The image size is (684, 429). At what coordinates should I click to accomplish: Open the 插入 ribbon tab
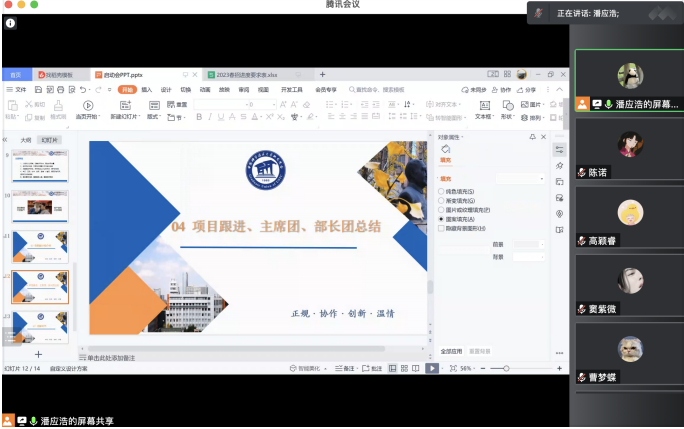[x=146, y=89]
